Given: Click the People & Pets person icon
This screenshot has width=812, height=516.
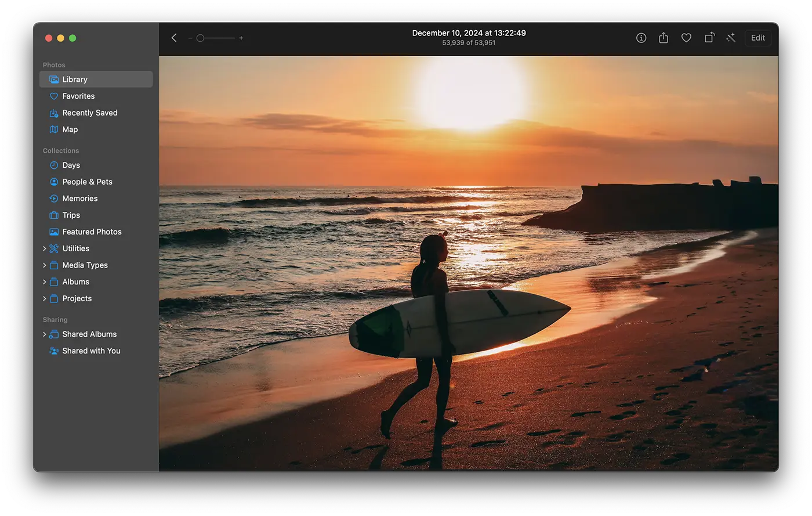Looking at the screenshot, I should 54,182.
